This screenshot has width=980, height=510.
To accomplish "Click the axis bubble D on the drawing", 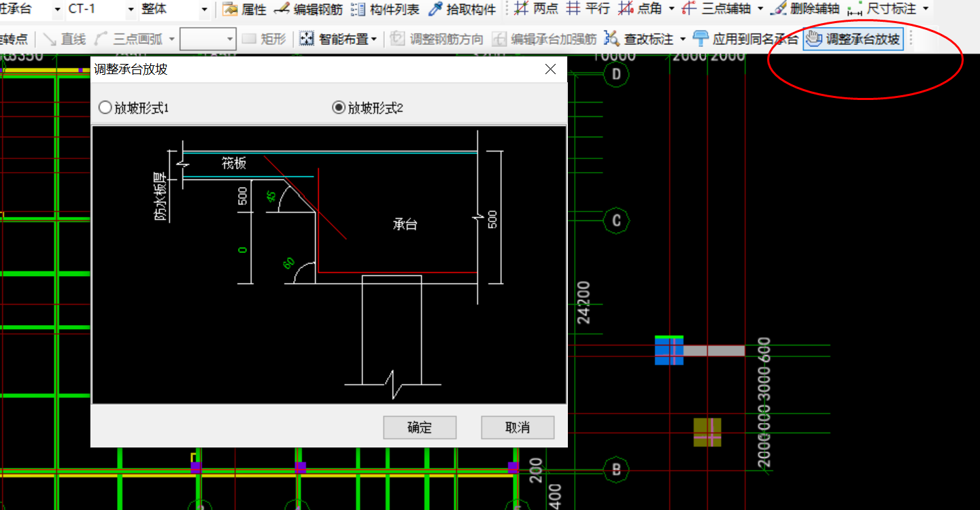I will pos(617,73).
